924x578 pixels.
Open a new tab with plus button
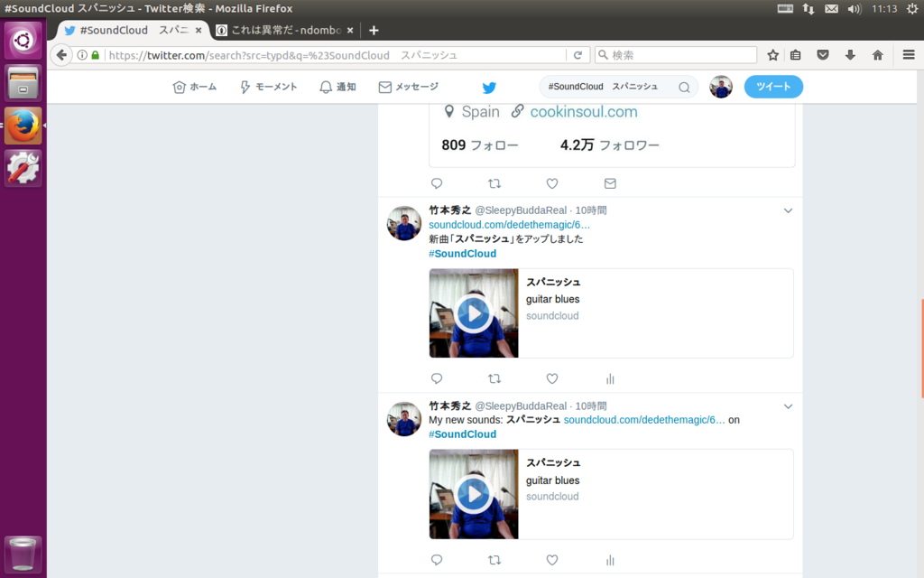pos(374,30)
